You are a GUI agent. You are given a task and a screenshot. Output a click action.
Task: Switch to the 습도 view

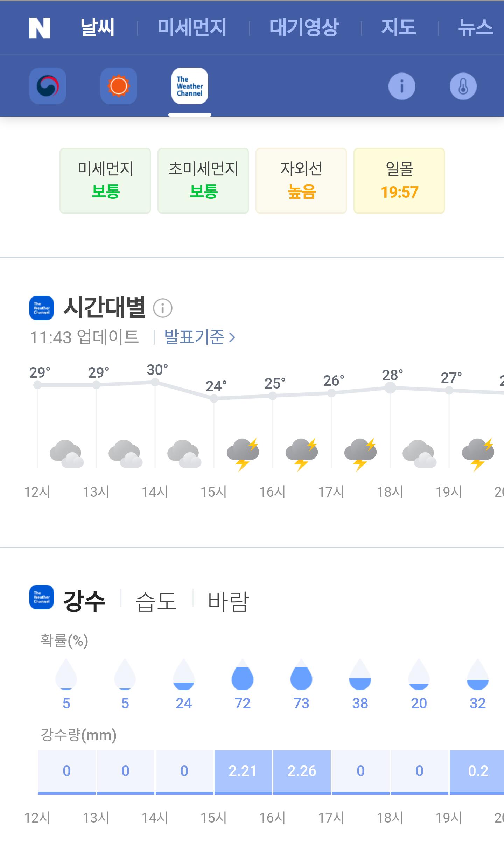pos(156,601)
